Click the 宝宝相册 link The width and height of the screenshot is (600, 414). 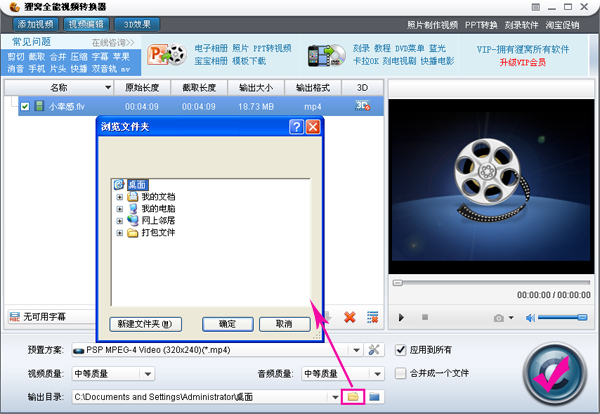211,61
